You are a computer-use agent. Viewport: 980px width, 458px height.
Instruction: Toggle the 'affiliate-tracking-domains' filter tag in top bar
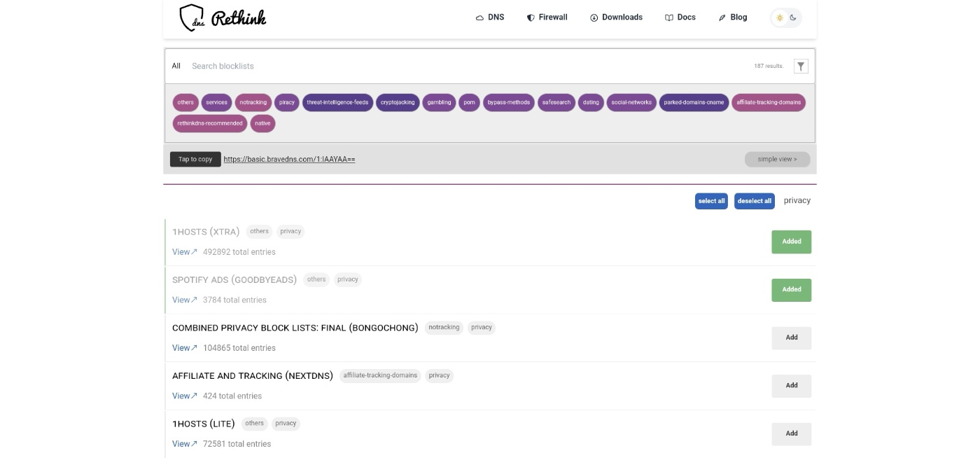coord(769,102)
